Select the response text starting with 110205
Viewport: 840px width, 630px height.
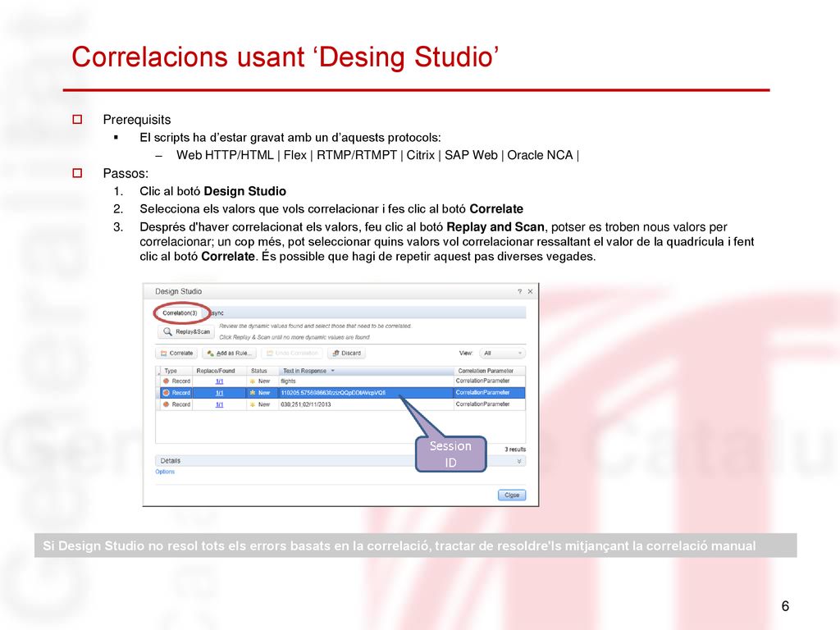tap(333, 393)
